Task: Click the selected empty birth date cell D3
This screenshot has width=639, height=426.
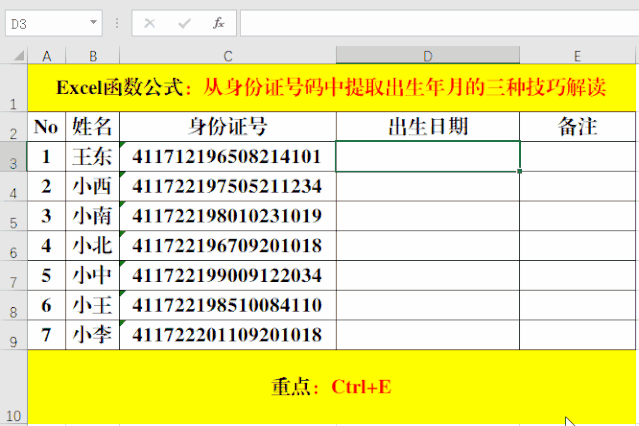Action: click(x=428, y=157)
